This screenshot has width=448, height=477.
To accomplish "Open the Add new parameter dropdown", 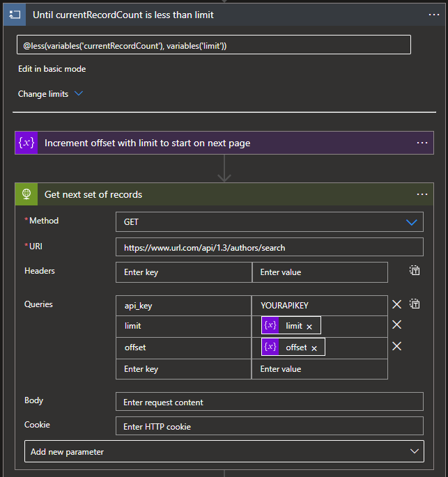I will [x=224, y=451].
